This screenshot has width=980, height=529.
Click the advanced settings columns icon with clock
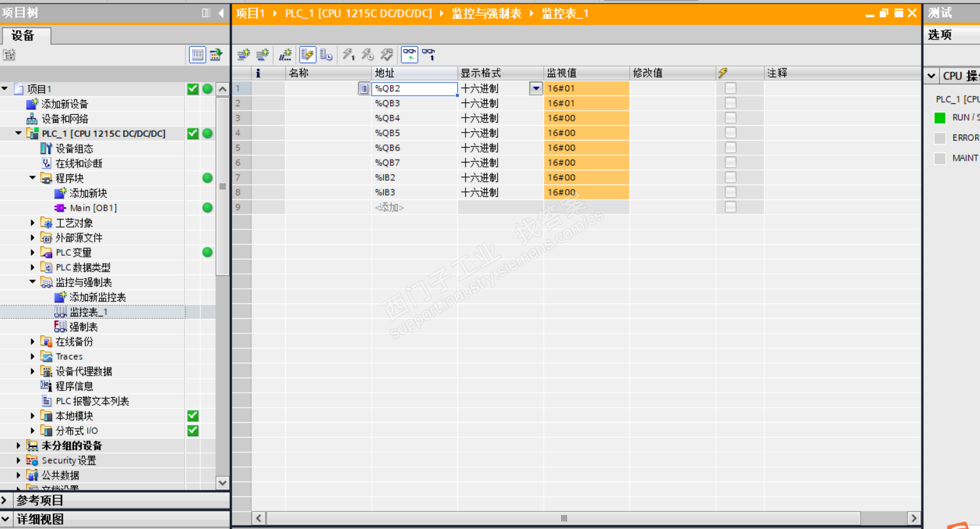[x=326, y=55]
